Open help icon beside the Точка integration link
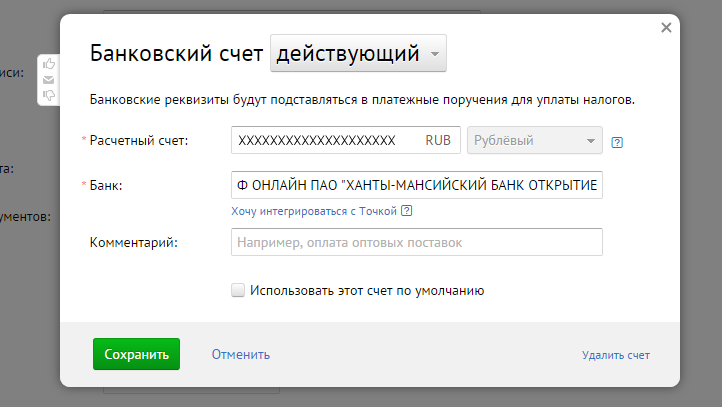 406,211
